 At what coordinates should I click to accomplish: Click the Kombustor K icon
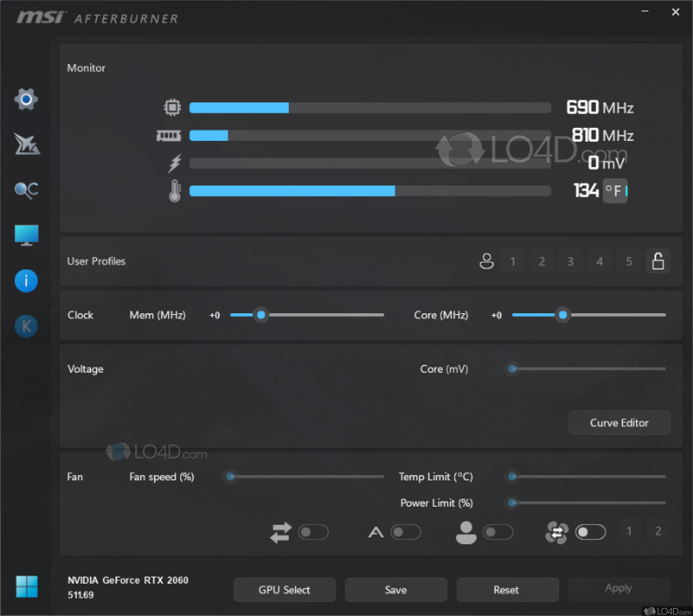(26, 326)
